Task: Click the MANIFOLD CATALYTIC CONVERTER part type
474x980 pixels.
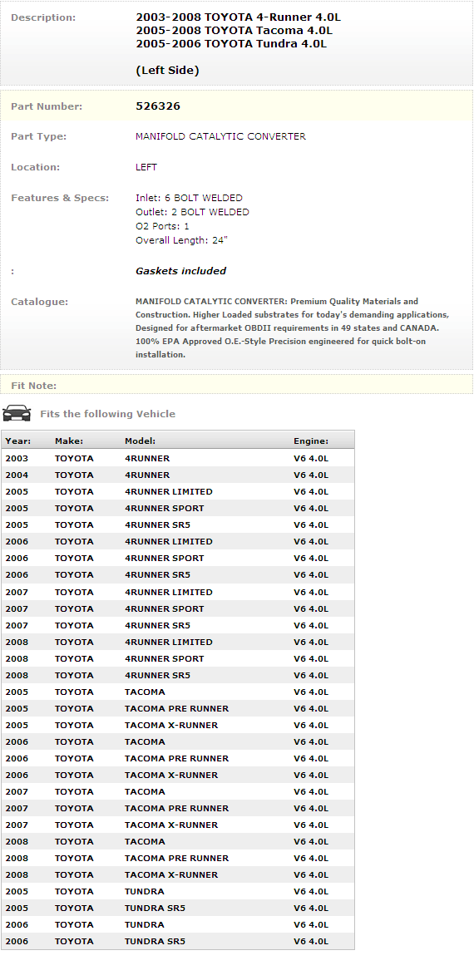Action: point(220,136)
